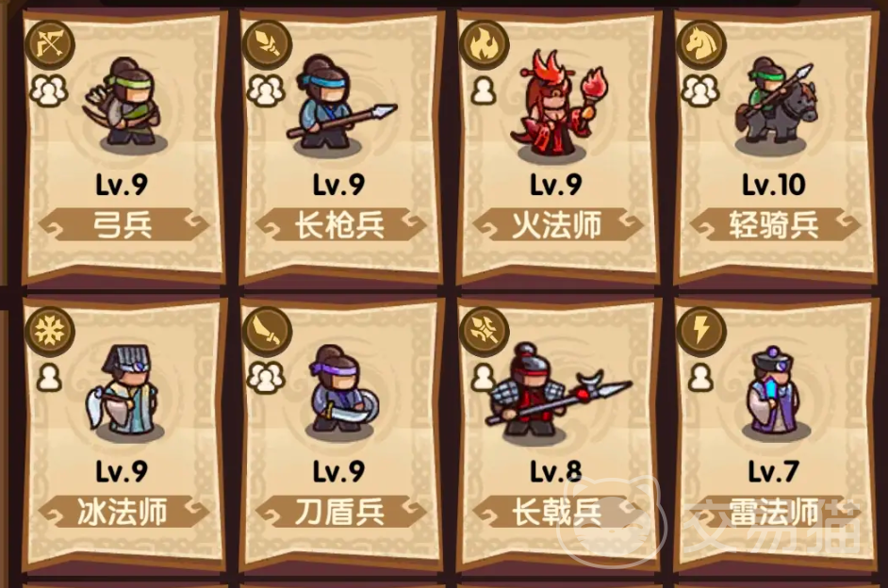Select the red fire mage character portrait
This screenshot has width=888, height=588.
point(558,105)
